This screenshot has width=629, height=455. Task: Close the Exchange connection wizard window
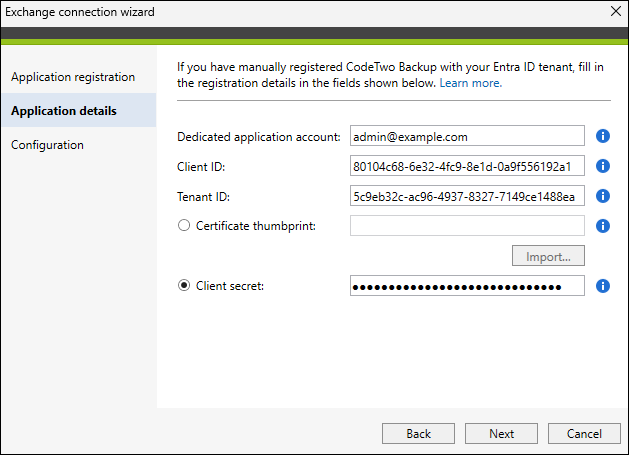pos(616,11)
